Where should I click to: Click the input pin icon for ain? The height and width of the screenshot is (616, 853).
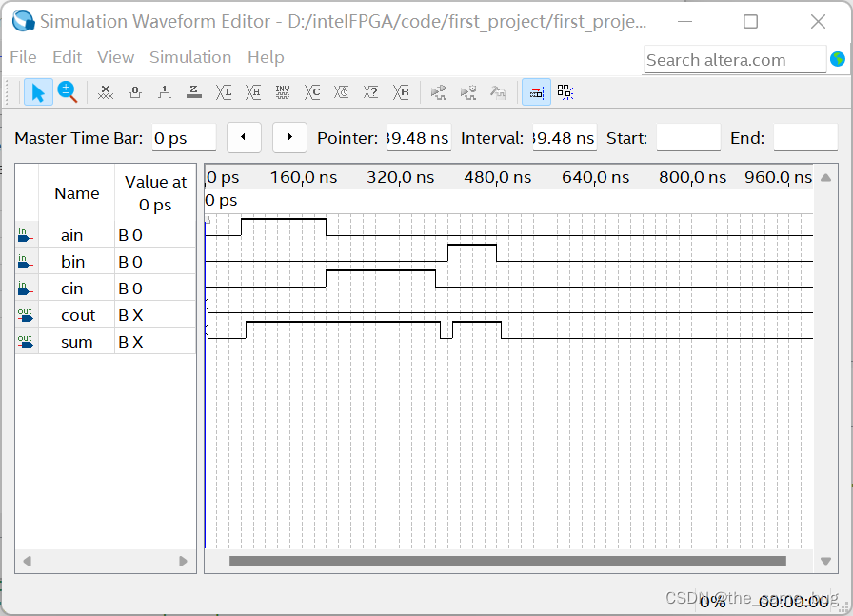25,235
